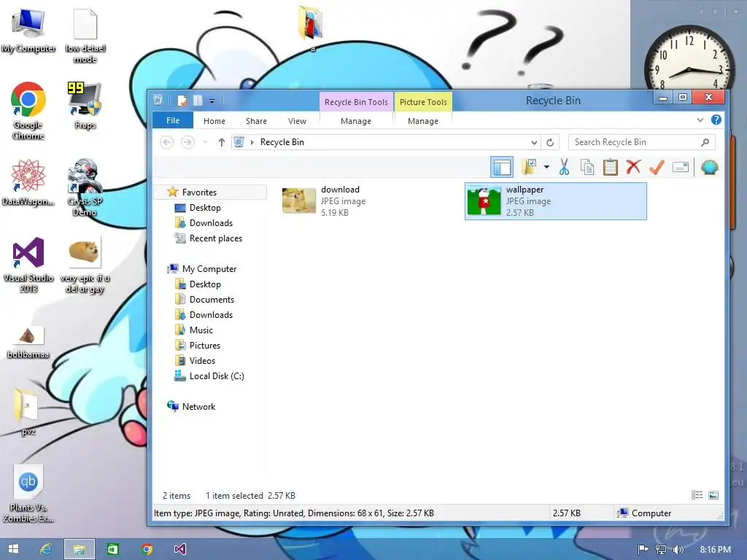Click quick access New Folder icon
The width and height of the screenshot is (747, 560).
(198, 101)
